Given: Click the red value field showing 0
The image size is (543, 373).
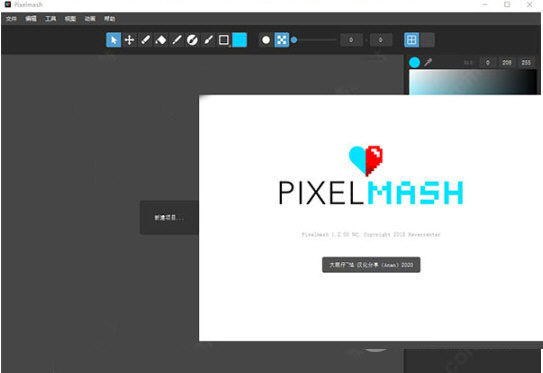Looking at the screenshot, I should [488, 62].
